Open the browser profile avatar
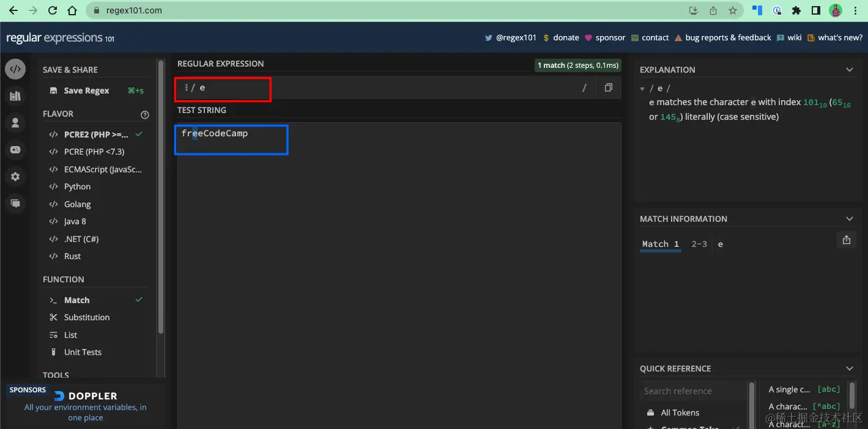 tap(836, 10)
